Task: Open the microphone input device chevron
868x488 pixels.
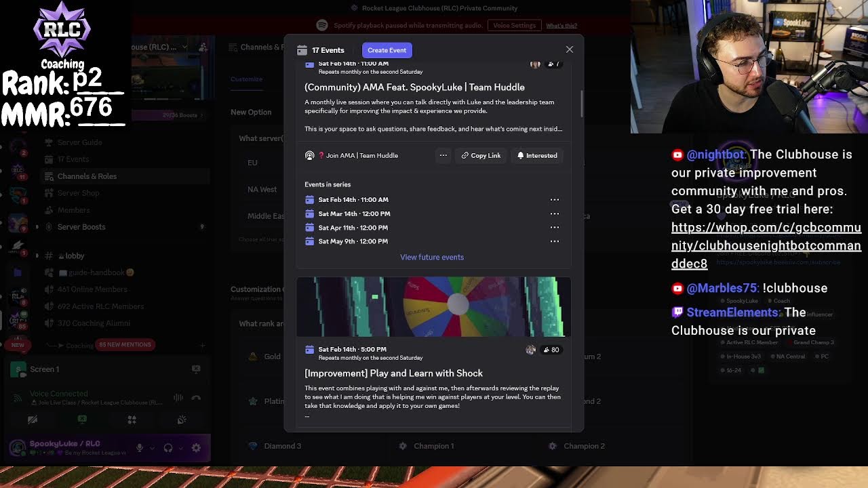Action: (151, 447)
